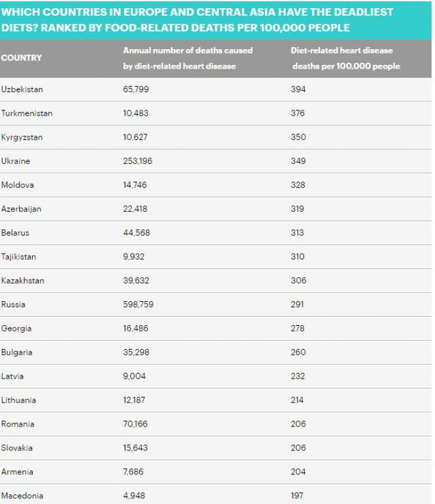Screen dimensions: 435x504
Task: Click the Georgia country cell
Action: pyautogui.click(x=16, y=329)
